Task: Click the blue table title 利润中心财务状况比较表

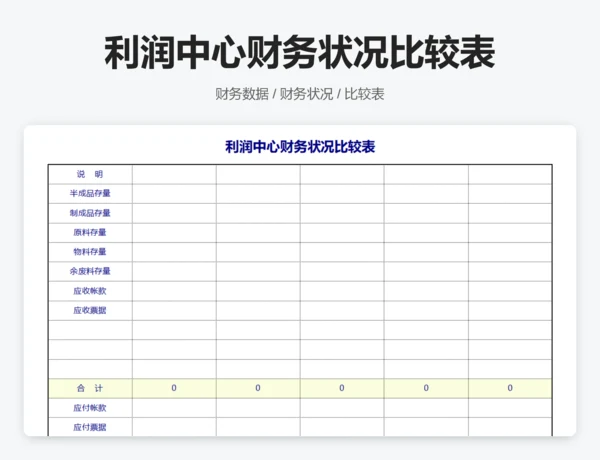Action: [300, 147]
